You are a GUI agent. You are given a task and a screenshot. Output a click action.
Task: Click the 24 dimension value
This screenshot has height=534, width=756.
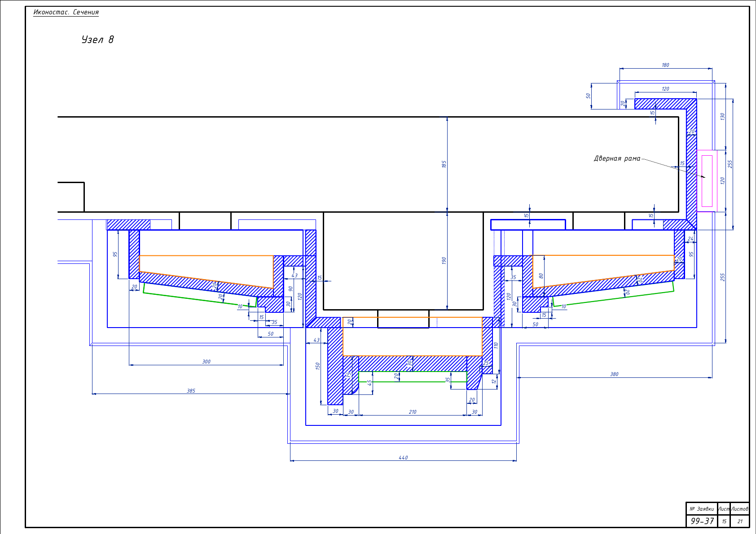(x=690, y=239)
